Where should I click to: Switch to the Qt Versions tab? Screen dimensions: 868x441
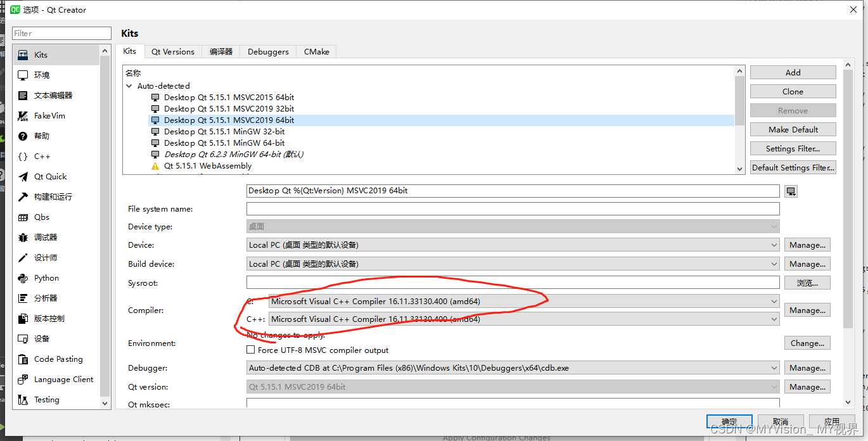coord(173,52)
